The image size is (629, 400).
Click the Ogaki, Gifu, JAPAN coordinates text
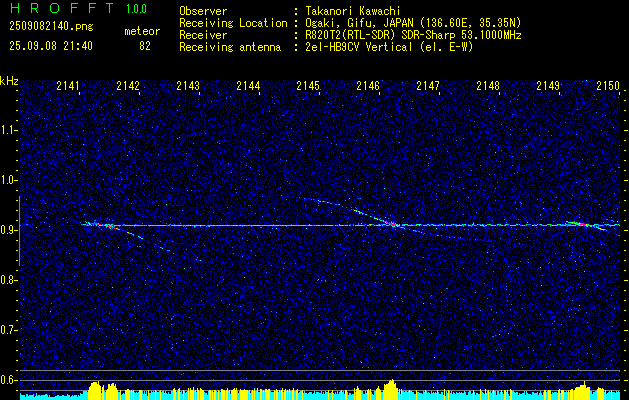point(413,23)
